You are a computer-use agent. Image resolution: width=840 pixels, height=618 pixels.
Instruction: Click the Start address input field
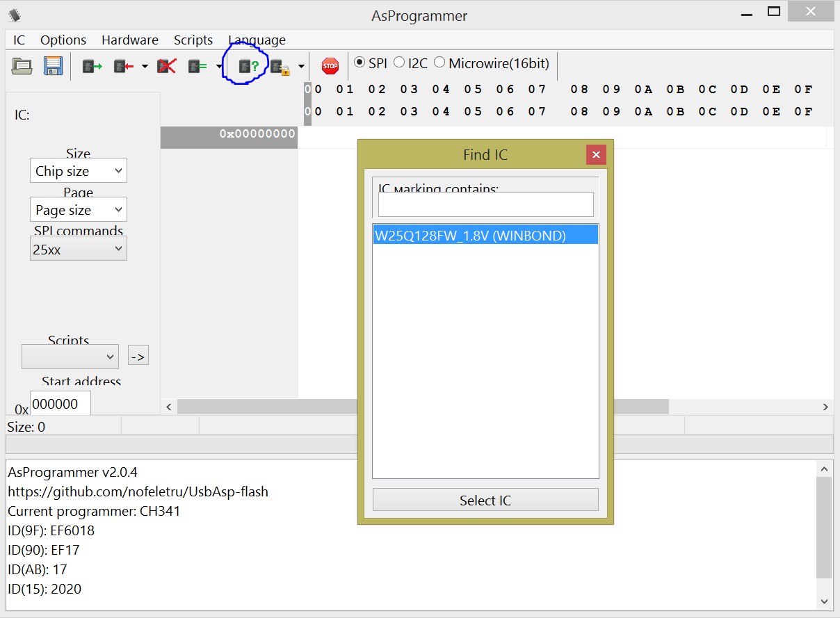pyautogui.click(x=60, y=404)
